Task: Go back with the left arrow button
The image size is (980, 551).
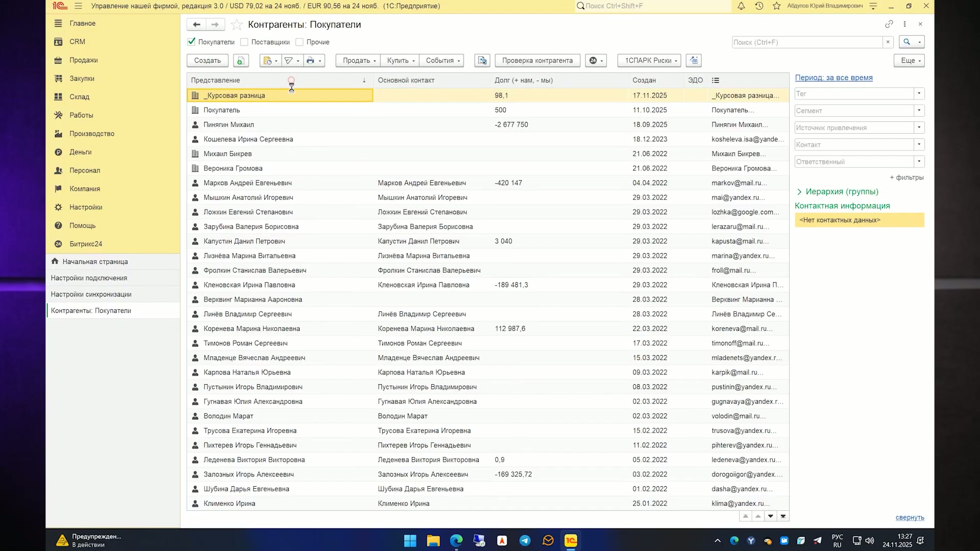Action: pos(197,24)
